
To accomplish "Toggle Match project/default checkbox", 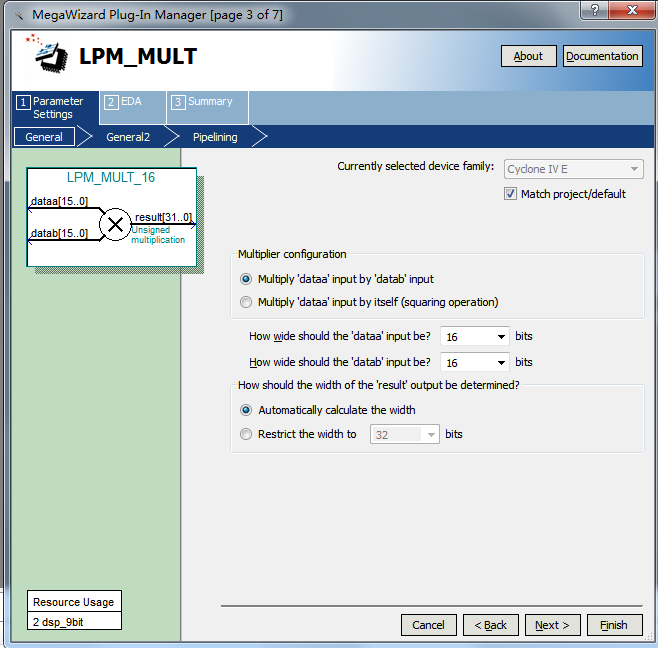I will pos(510,194).
